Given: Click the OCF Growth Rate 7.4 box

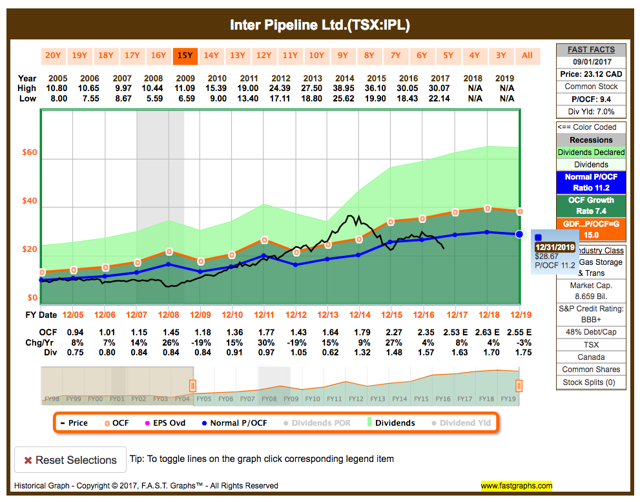Looking at the screenshot, I should (591, 206).
